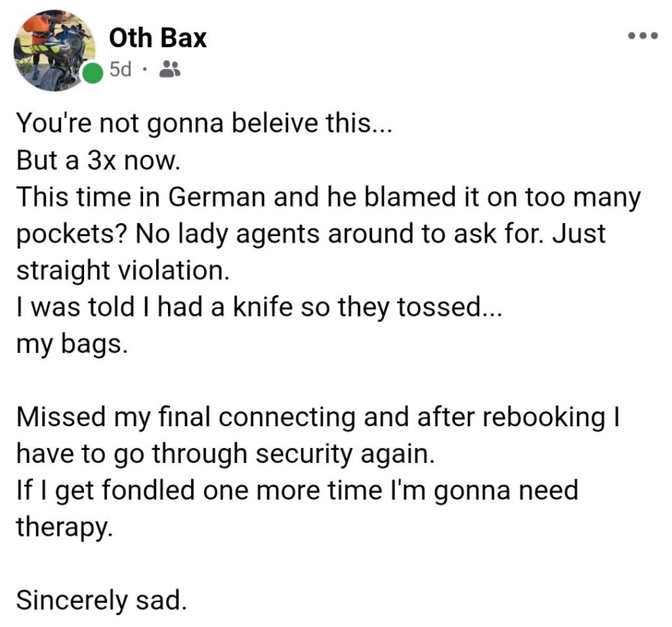Click the 5d post timestamp
This screenshot has width=672, height=627.
(x=119, y=69)
